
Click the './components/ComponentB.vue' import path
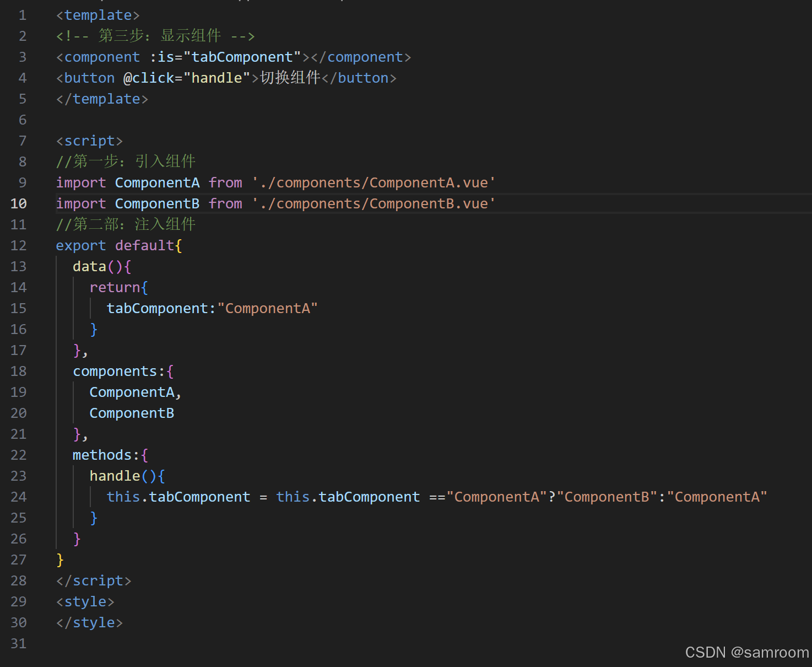[x=373, y=204]
